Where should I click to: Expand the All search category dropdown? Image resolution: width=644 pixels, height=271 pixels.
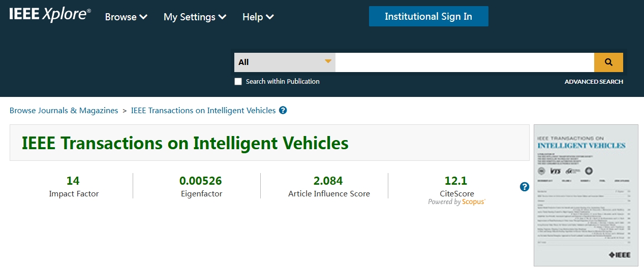point(285,62)
